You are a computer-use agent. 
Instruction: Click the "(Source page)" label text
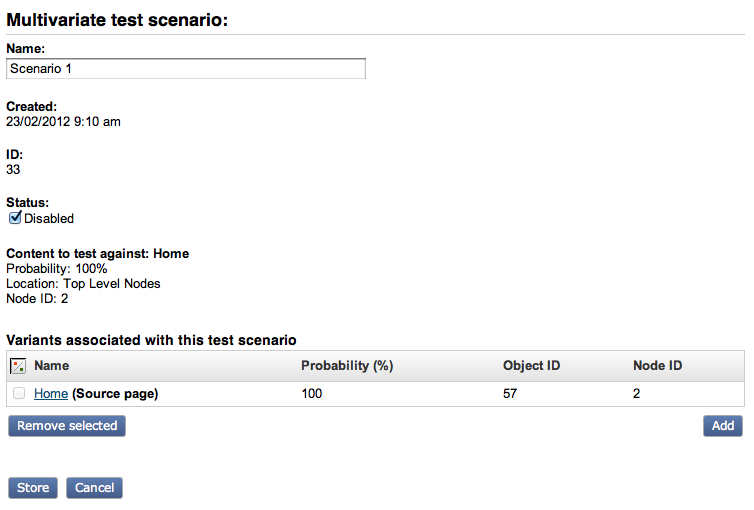coord(115,394)
